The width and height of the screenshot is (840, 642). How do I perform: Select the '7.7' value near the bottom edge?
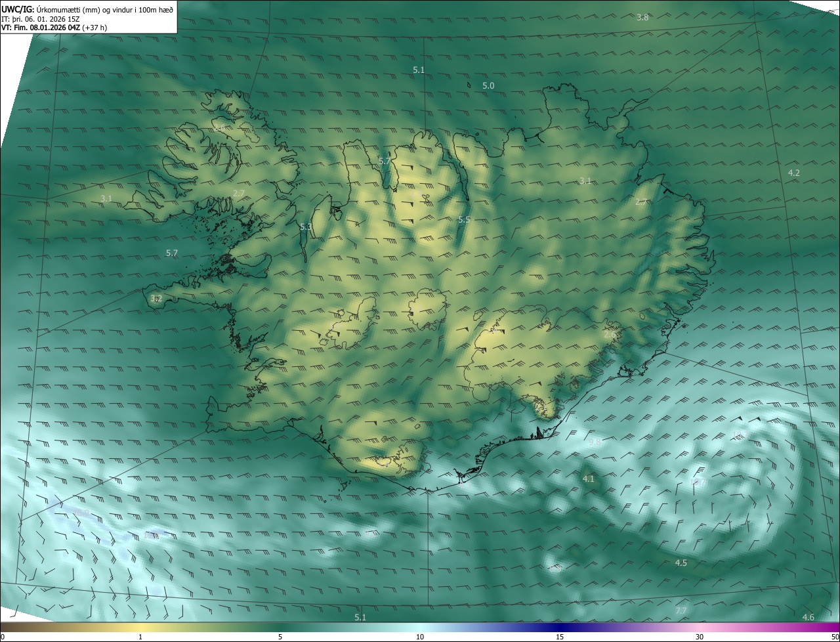(x=681, y=611)
